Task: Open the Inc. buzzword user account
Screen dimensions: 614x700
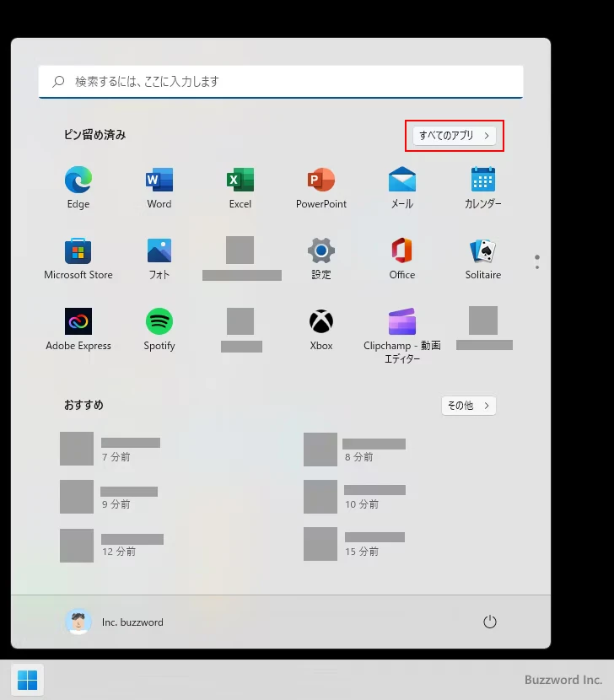Action: click(x=115, y=622)
